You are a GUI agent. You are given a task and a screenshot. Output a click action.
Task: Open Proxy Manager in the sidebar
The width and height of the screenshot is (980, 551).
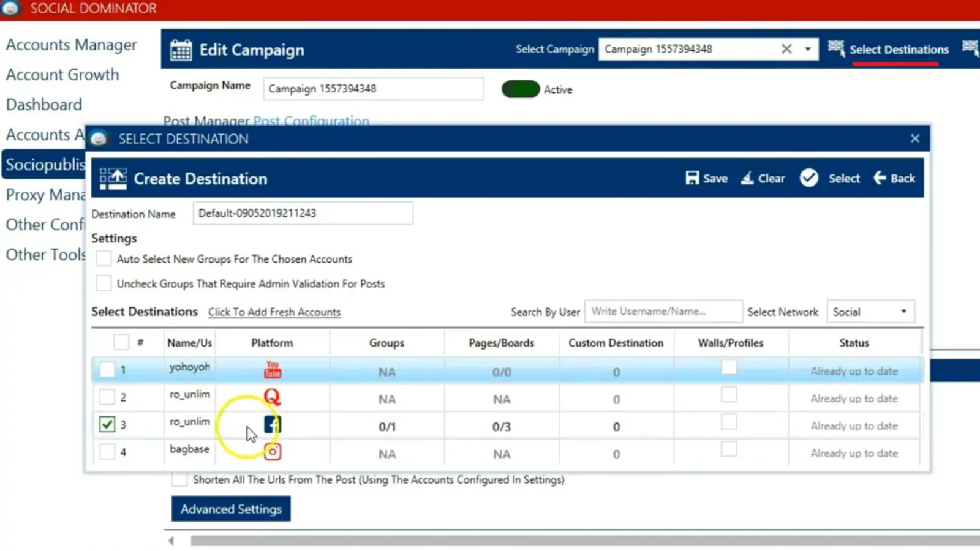[45, 195]
